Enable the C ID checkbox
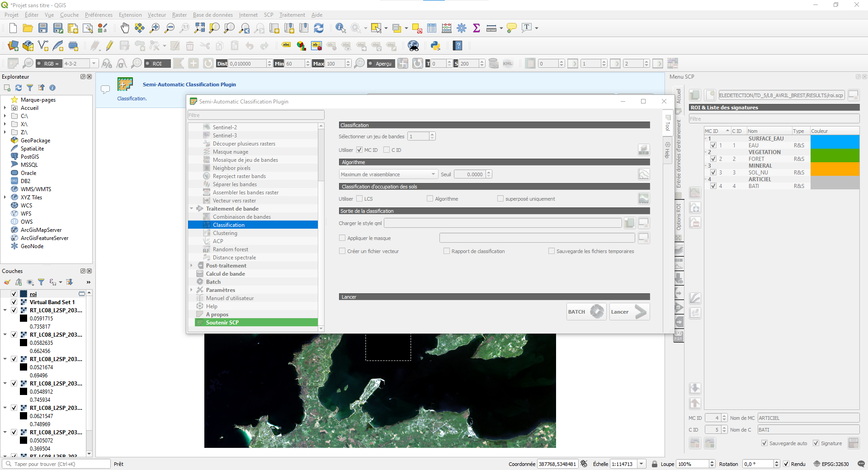The image size is (868, 470). pos(387,150)
